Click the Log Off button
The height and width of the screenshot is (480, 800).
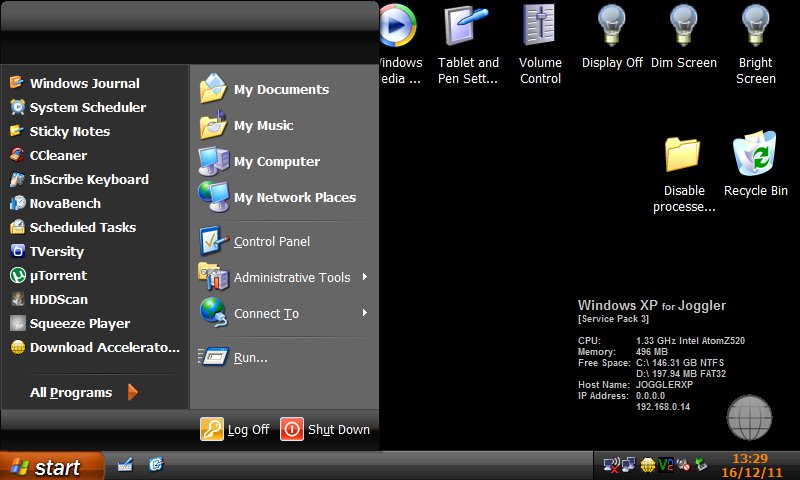tap(235, 429)
